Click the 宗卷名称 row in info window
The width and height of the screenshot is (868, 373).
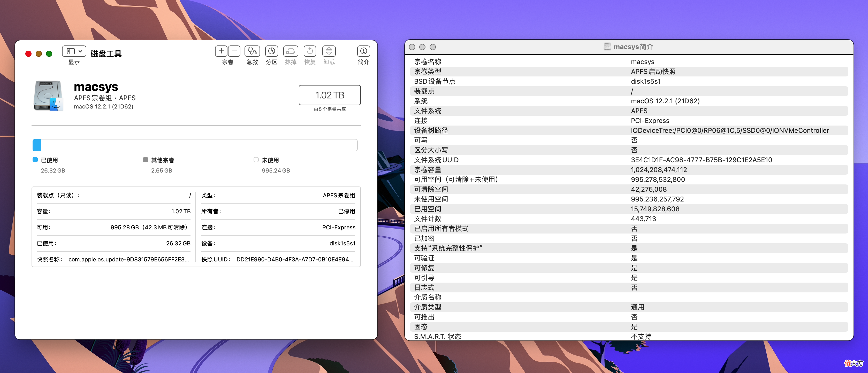point(629,62)
